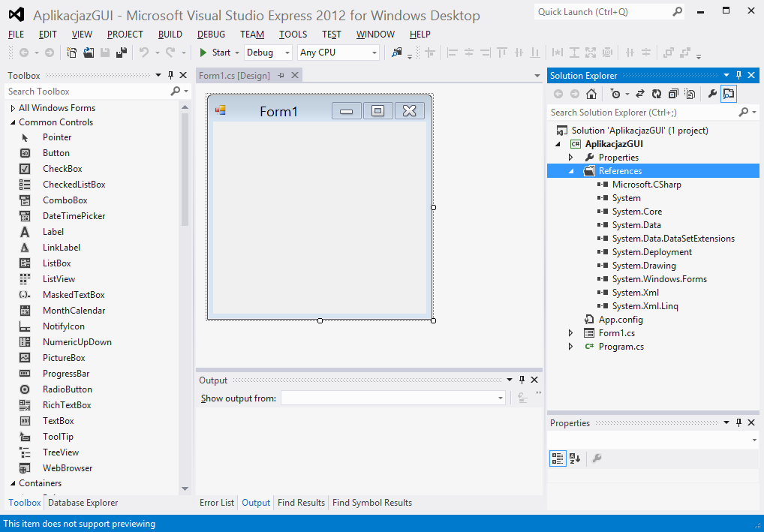
Task: Toggle auto-hide pin on the Properties panel
Action: click(738, 422)
